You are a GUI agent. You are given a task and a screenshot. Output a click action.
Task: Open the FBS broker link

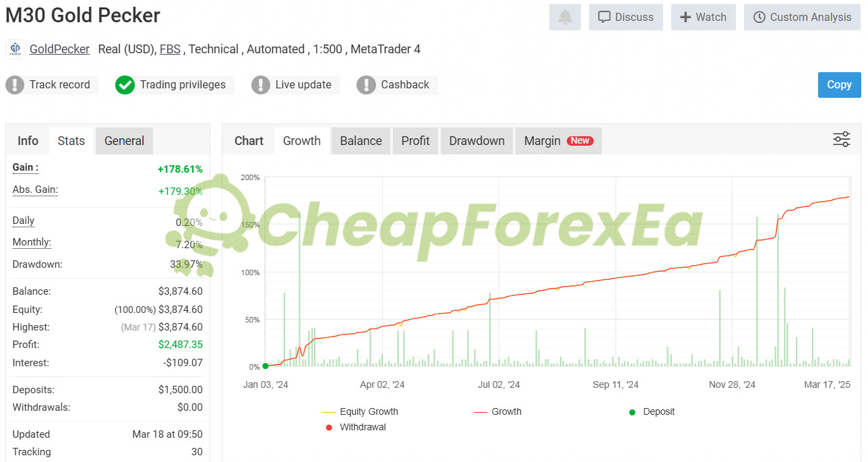point(170,49)
